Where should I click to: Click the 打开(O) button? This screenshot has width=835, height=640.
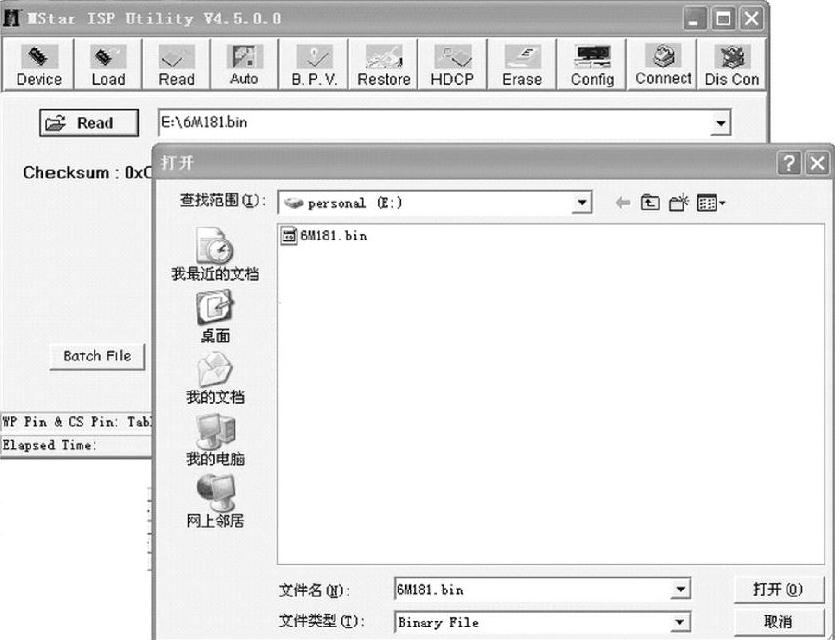[x=778, y=589]
